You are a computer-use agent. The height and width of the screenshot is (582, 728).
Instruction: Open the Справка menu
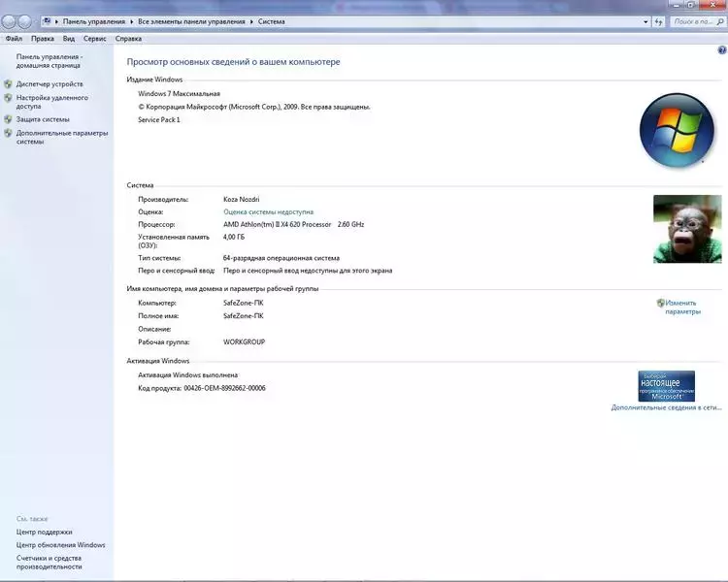128,39
